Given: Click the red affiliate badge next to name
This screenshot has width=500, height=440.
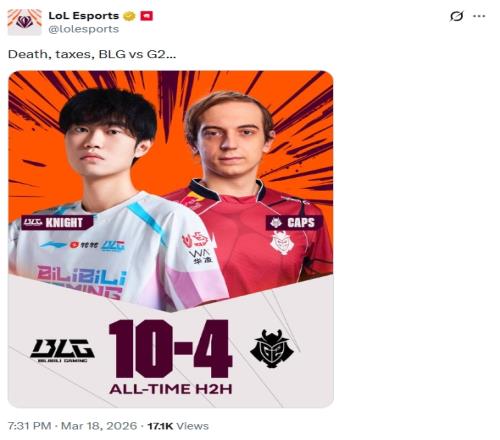Looking at the screenshot, I should point(146,16).
